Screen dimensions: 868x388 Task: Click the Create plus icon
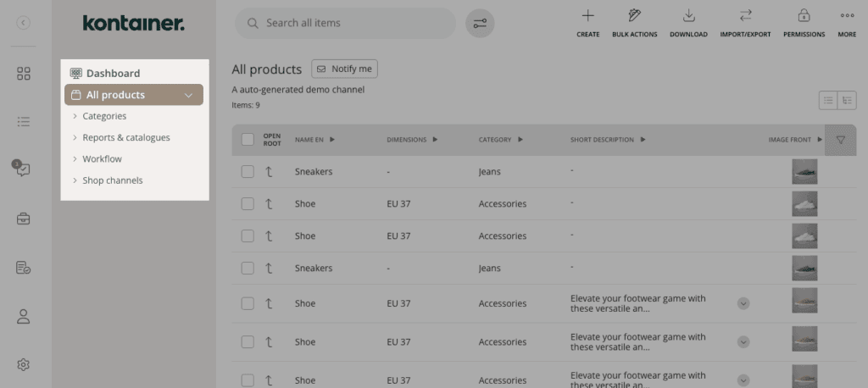587,16
